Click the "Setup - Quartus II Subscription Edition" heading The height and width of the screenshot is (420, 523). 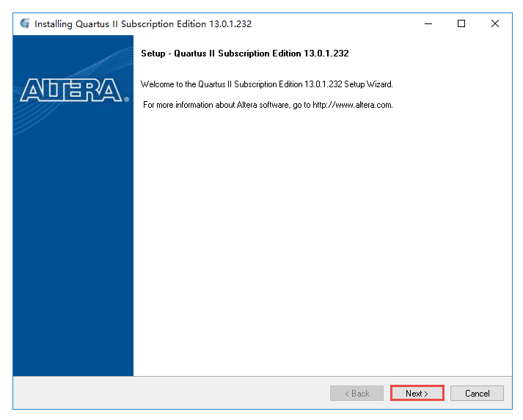pyautogui.click(x=245, y=54)
